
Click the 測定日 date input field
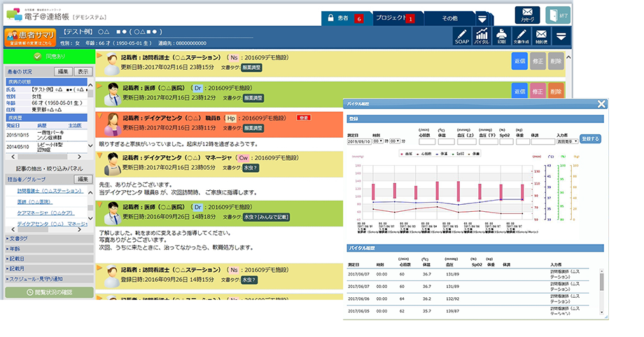point(360,141)
